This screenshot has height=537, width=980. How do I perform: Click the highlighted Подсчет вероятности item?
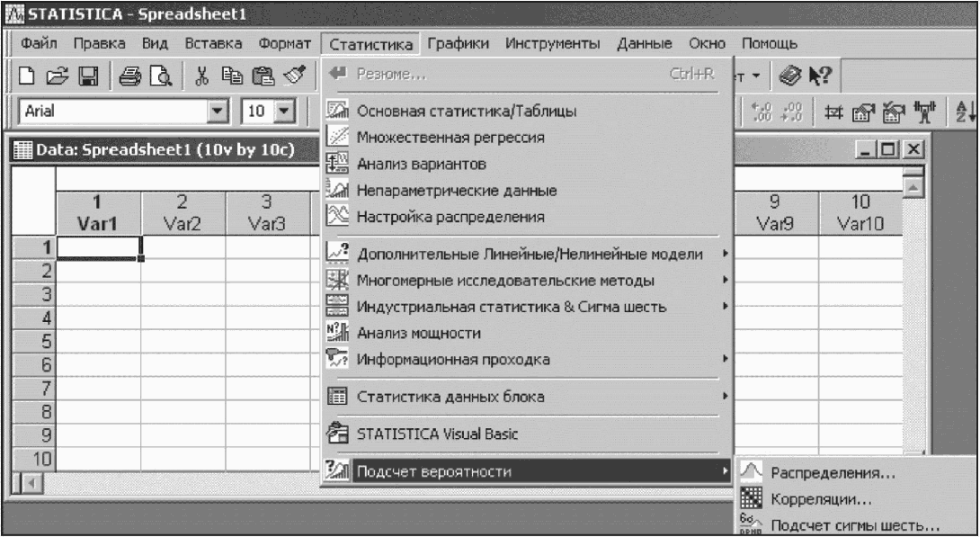tap(526, 471)
